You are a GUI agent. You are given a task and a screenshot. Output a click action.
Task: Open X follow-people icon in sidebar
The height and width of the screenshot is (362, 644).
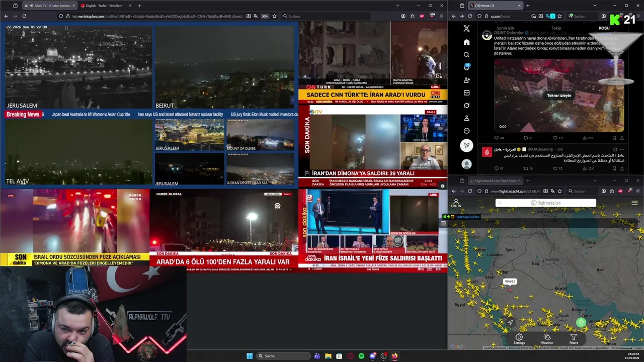466,80
